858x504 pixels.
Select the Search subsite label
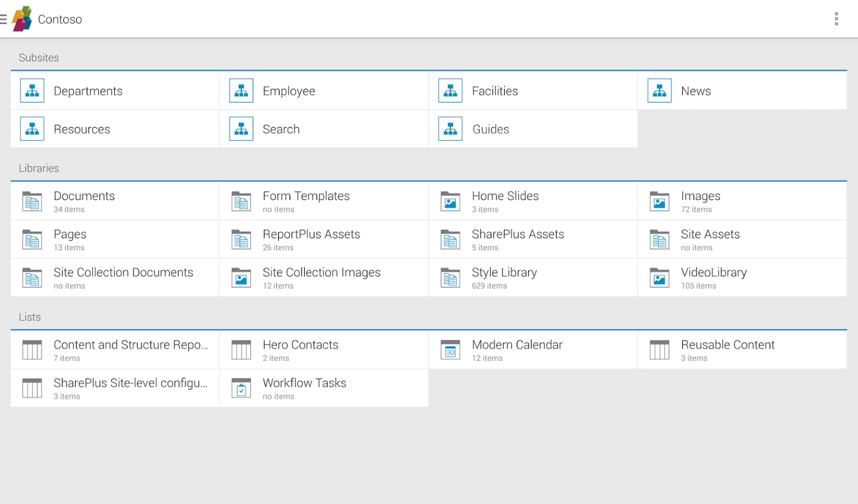[281, 129]
